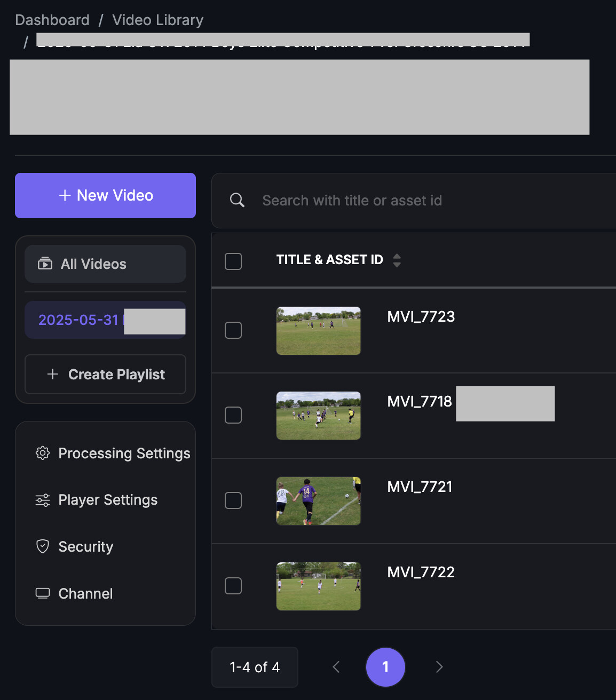Click the New Video button
616x700 pixels.
[x=105, y=195]
